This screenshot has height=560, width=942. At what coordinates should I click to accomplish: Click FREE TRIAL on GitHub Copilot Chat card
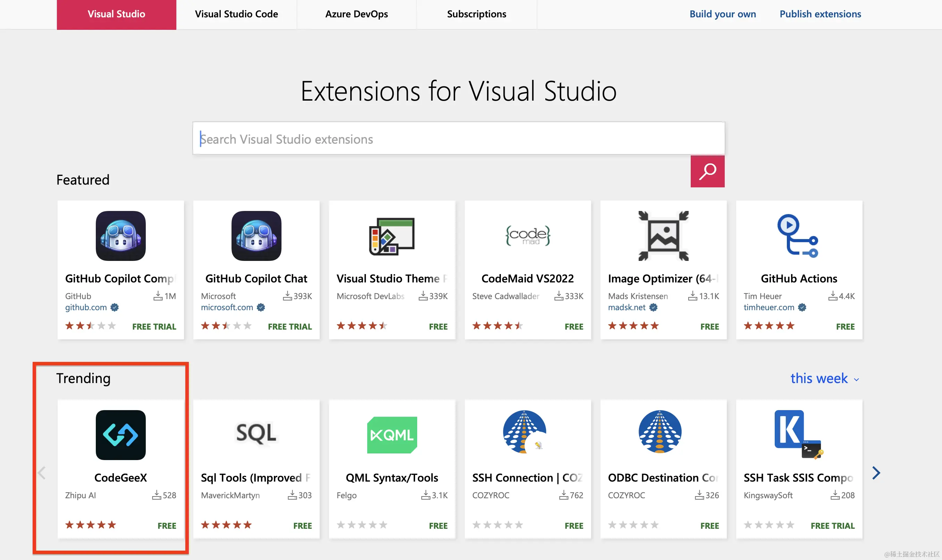pyautogui.click(x=290, y=326)
